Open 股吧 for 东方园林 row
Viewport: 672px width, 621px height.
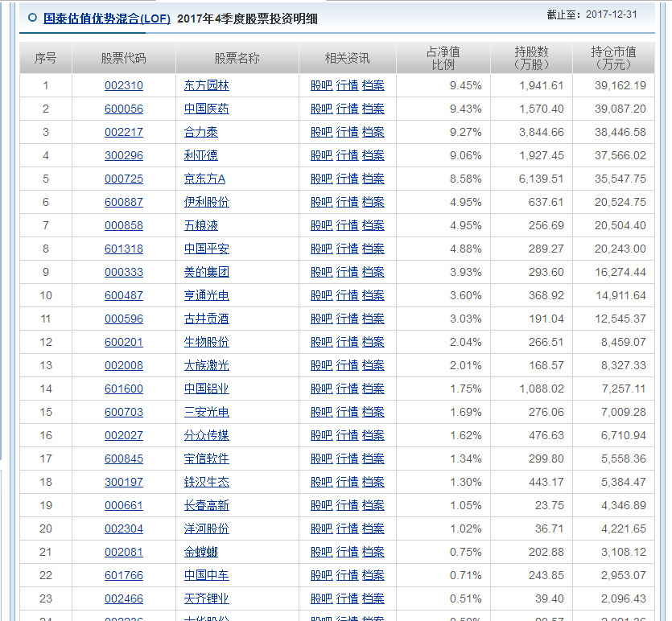(321, 85)
